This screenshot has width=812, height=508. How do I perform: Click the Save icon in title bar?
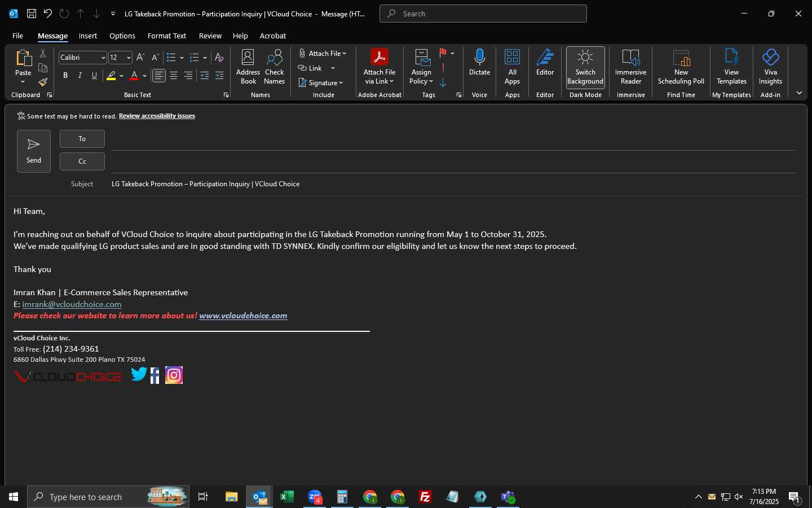pyautogui.click(x=32, y=14)
